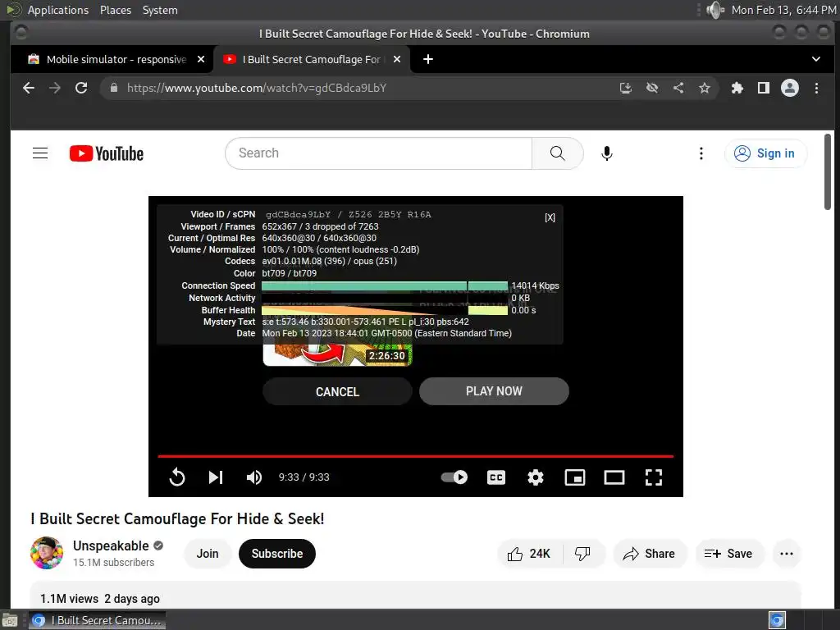Screen dimensions: 840x630
Task: Switch to the Mobile simulator tab
Action: (116, 59)
